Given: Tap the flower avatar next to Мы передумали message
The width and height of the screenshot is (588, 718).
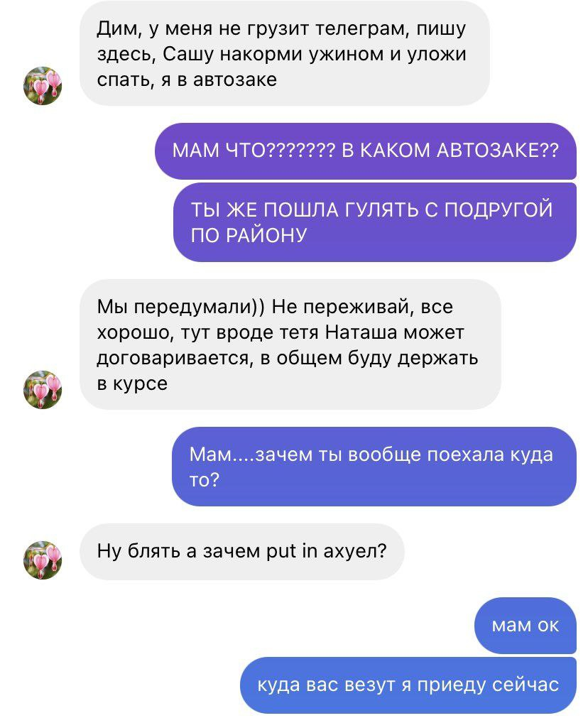Looking at the screenshot, I should click(x=43, y=390).
